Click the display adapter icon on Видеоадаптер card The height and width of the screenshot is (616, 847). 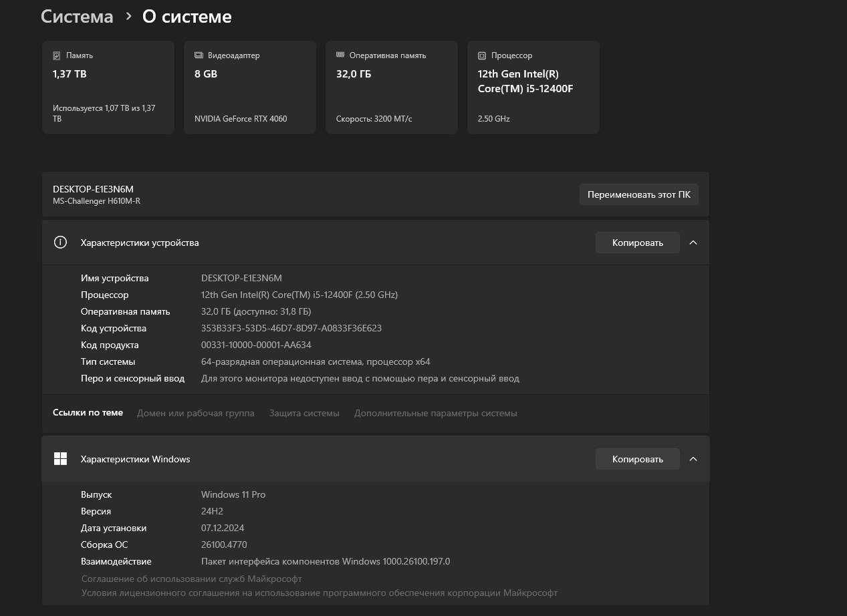click(199, 55)
